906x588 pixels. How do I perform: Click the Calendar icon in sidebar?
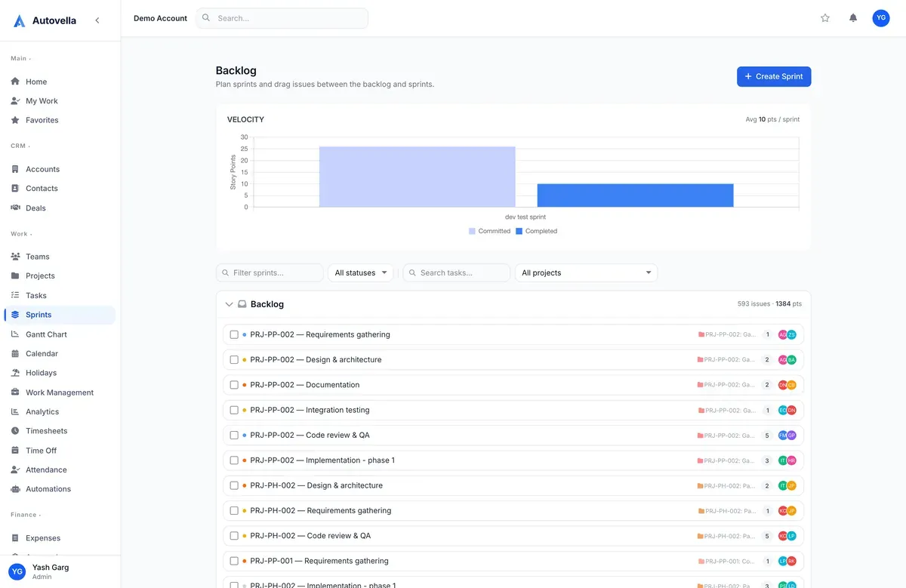[x=15, y=353]
